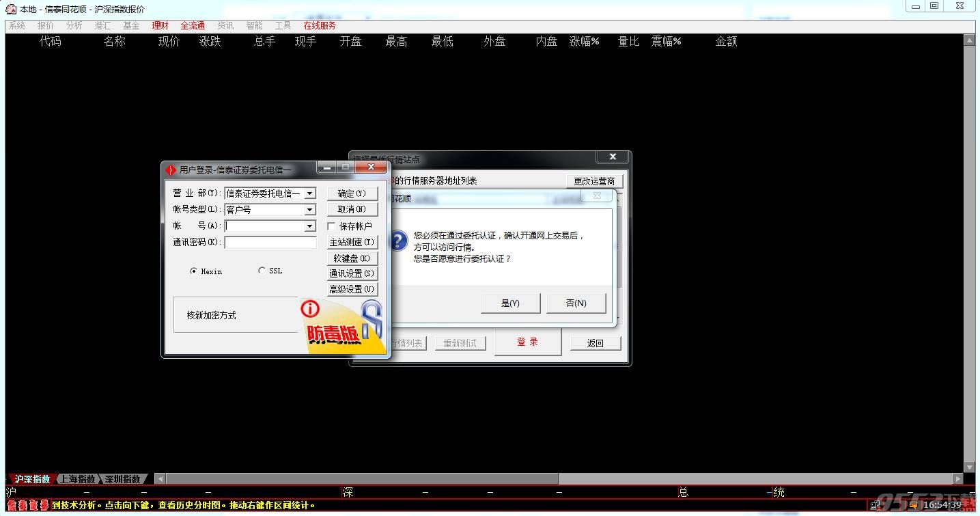Image resolution: width=980 pixels, height=516 pixels.
Task: Close the 选择最佳行情站点 dialog
Action: click(x=613, y=157)
